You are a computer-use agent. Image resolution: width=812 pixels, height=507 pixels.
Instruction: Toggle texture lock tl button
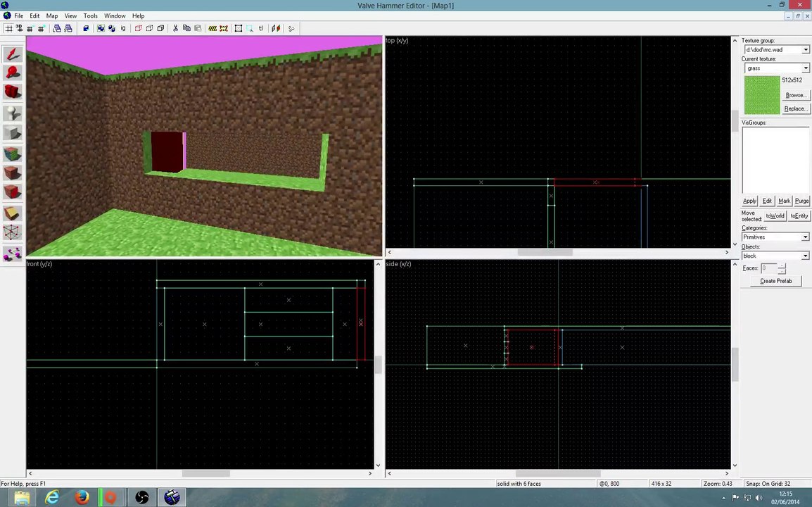(x=261, y=28)
